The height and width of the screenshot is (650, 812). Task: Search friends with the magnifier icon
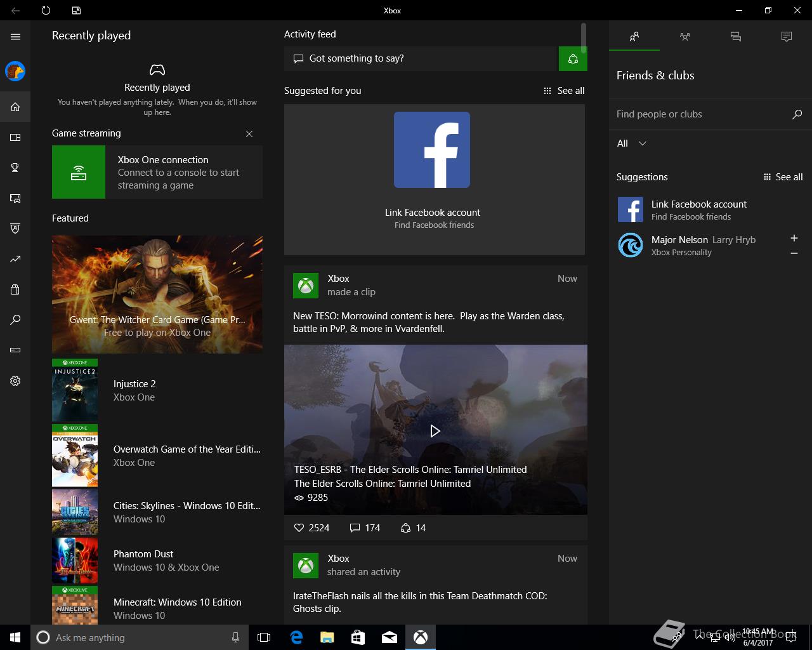(797, 114)
